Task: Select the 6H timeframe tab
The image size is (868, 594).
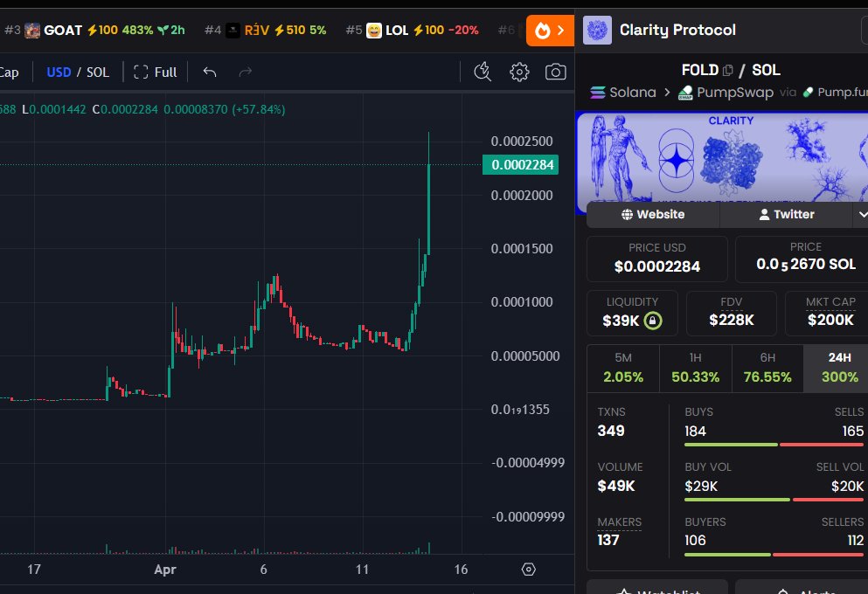Action: (x=767, y=369)
